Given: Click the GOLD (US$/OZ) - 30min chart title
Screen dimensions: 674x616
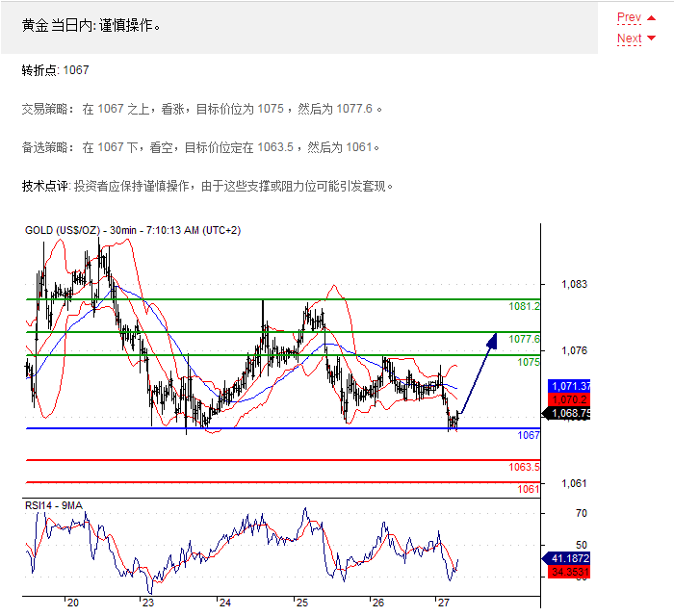Looking at the screenshot, I should coord(133,230).
